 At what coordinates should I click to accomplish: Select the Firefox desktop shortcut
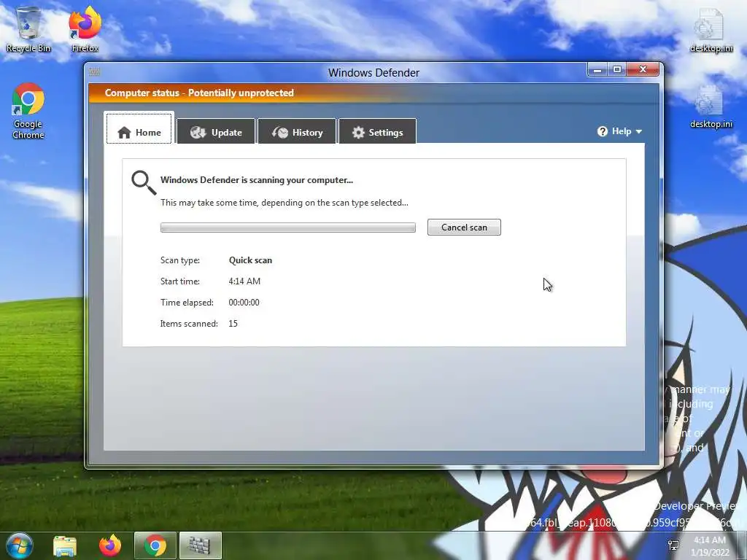(x=85, y=29)
